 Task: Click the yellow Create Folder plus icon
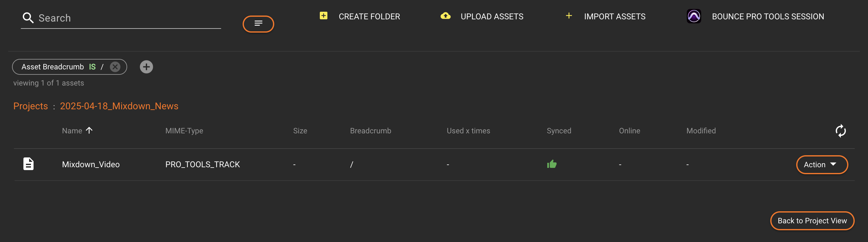(323, 16)
